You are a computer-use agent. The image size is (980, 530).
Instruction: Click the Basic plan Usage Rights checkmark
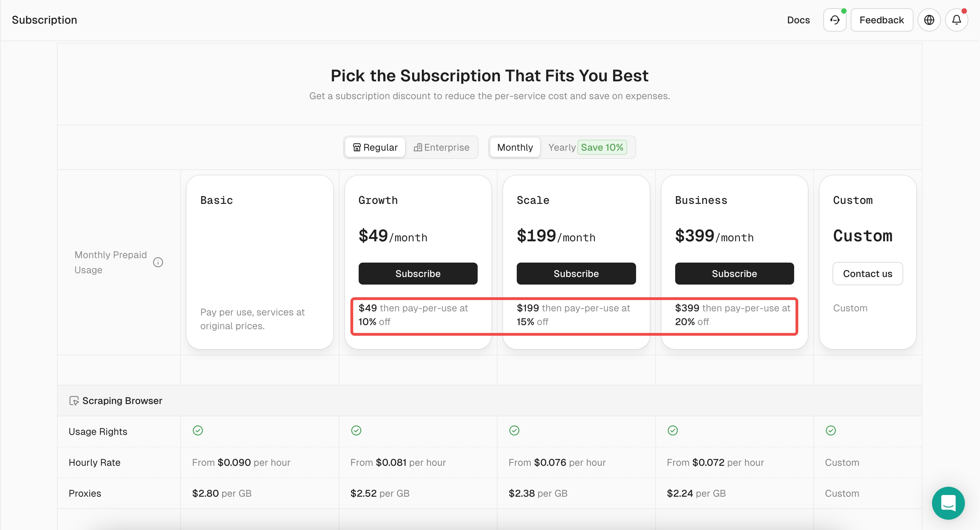point(198,430)
